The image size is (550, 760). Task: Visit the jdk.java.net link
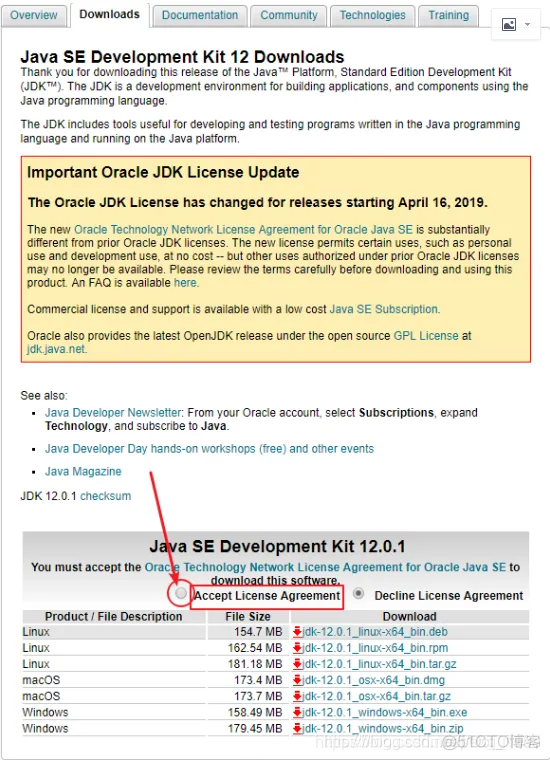(x=56, y=349)
